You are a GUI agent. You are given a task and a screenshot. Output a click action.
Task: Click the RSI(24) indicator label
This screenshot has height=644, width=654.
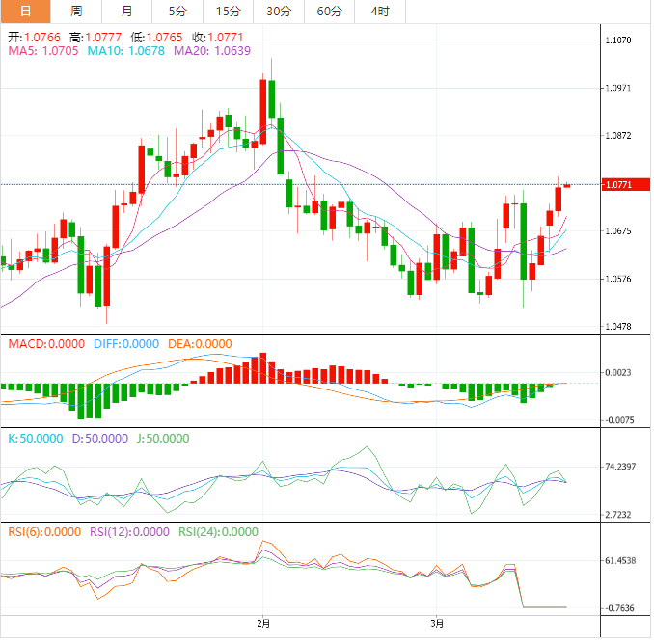(218, 531)
